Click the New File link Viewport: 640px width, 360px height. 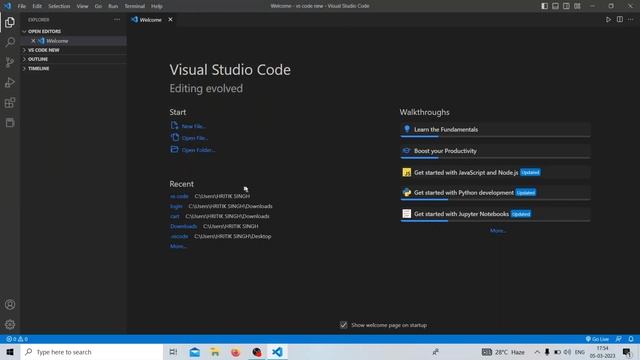coord(193,126)
